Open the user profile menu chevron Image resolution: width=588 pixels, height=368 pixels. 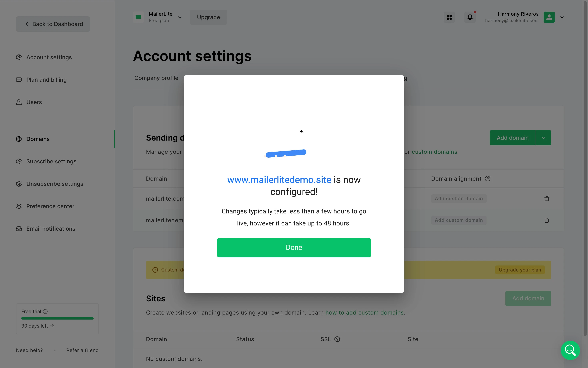(x=562, y=17)
